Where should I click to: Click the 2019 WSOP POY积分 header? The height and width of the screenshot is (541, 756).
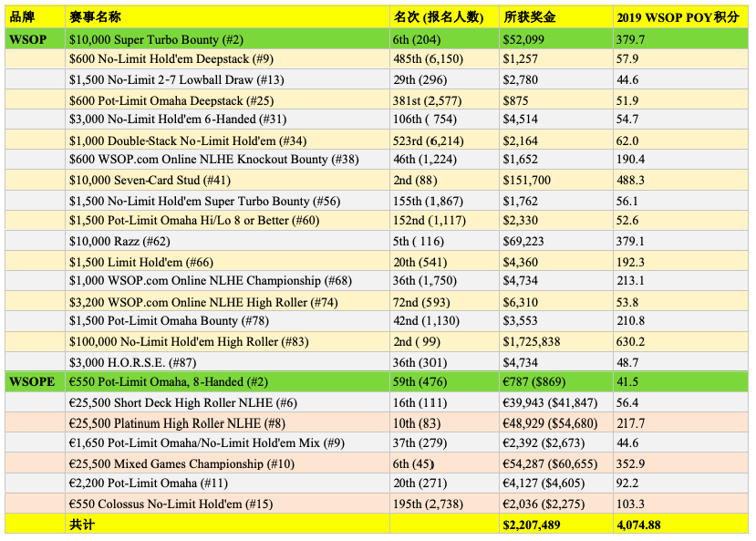[x=680, y=17]
